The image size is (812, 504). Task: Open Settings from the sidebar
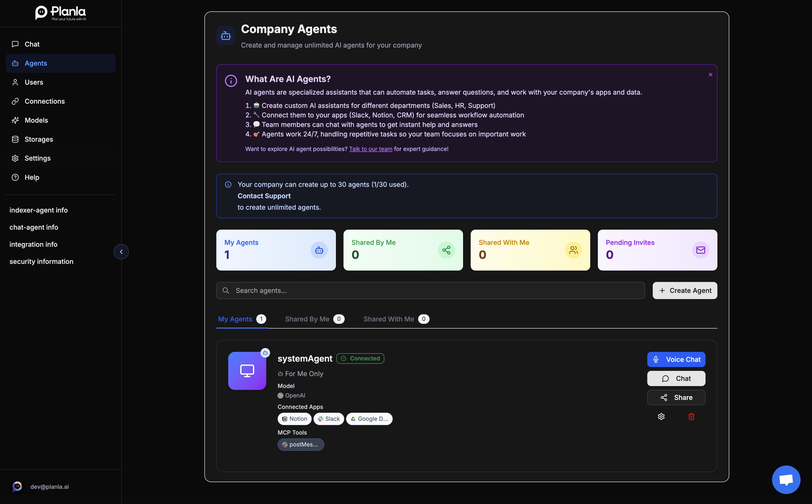point(61,158)
